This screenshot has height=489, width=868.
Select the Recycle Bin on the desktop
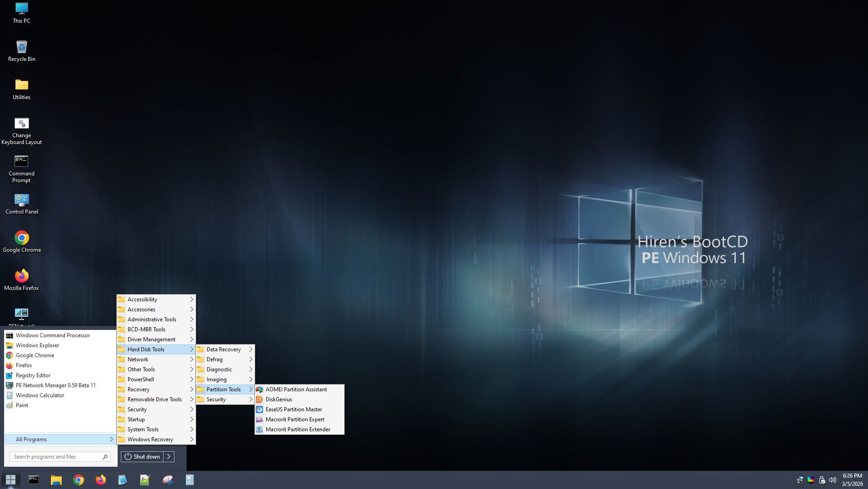tap(21, 51)
